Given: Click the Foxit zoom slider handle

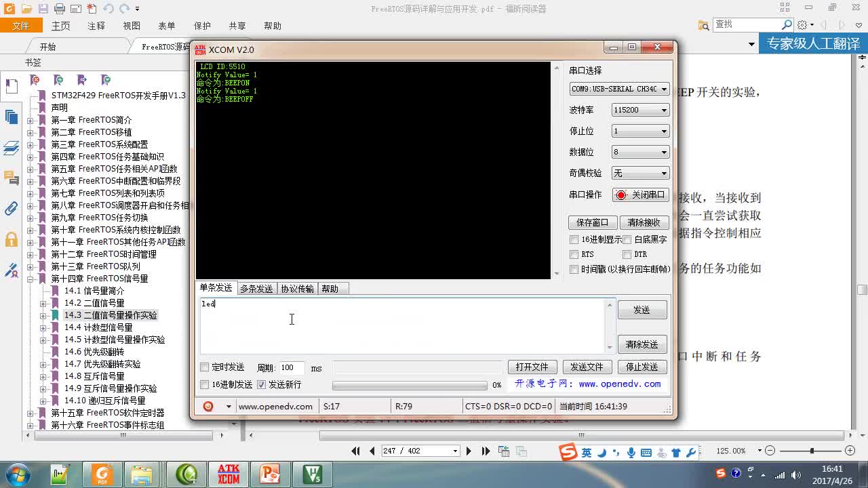Looking at the screenshot, I should click(x=812, y=451).
